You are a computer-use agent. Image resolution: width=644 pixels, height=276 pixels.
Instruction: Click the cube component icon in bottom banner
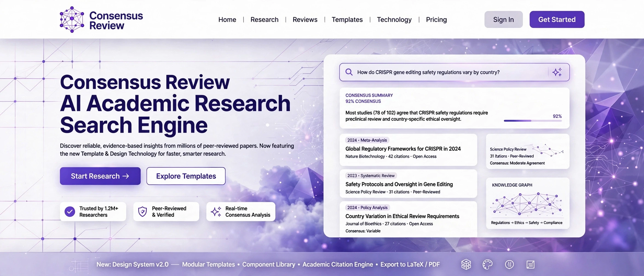click(466, 264)
